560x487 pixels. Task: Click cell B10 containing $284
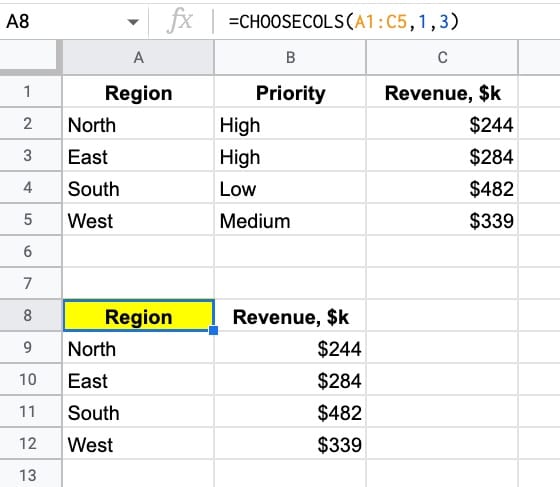coord(290,380)
